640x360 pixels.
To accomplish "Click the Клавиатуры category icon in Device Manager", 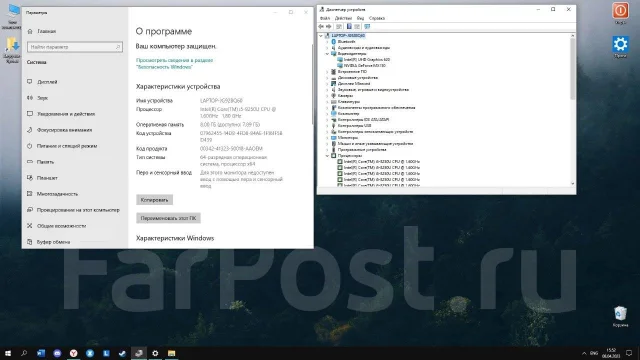I will [x=333, y=102].
